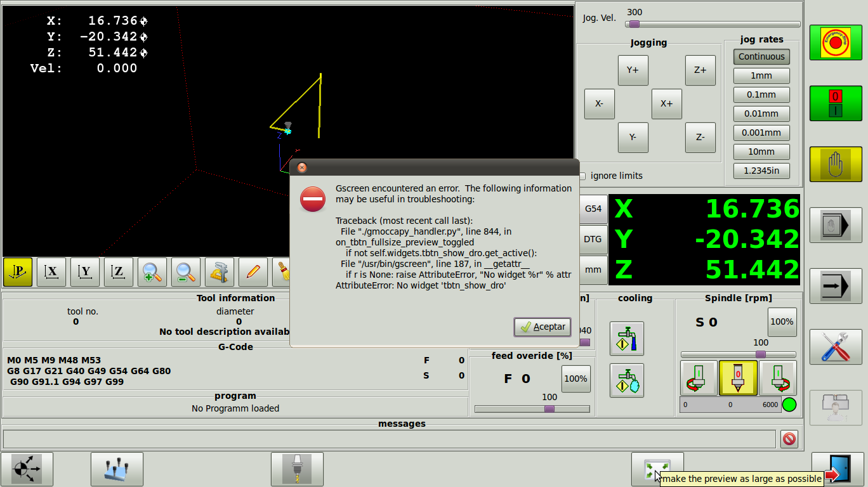The image size is (868, 487).
Task: Zoom out the toolpath preview
Action: (185, 272)
